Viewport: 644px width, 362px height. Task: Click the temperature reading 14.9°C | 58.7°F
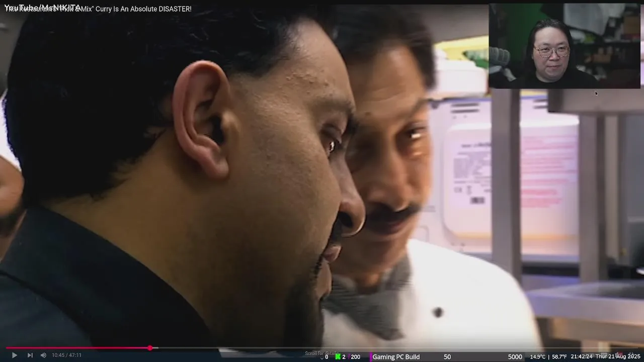(548, 357)
